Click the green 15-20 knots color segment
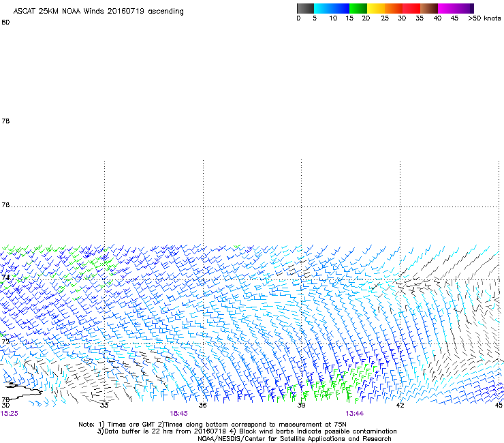Screen dimensions: 504x443 pyautogui.click(x=358, y=8)
